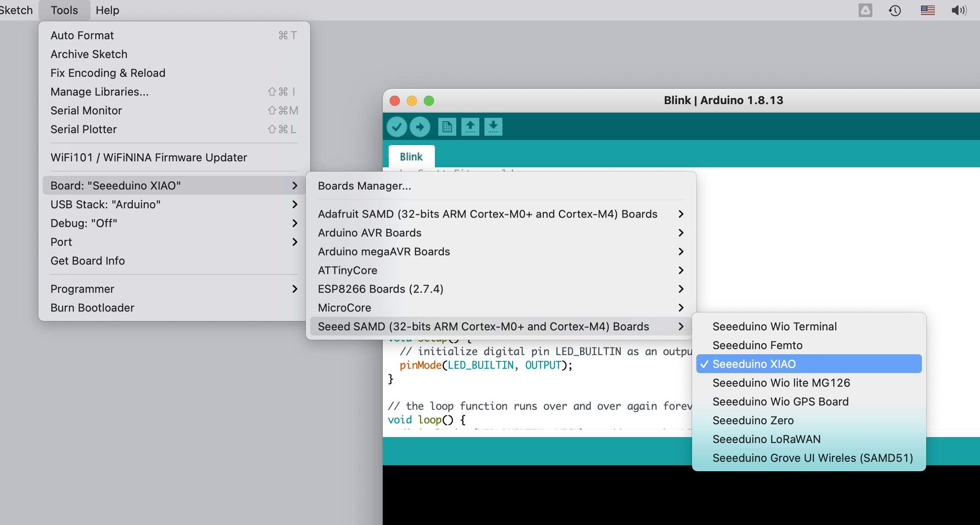
Task: Select Archive Sketch menu item
Action: (x=174, y=54)
